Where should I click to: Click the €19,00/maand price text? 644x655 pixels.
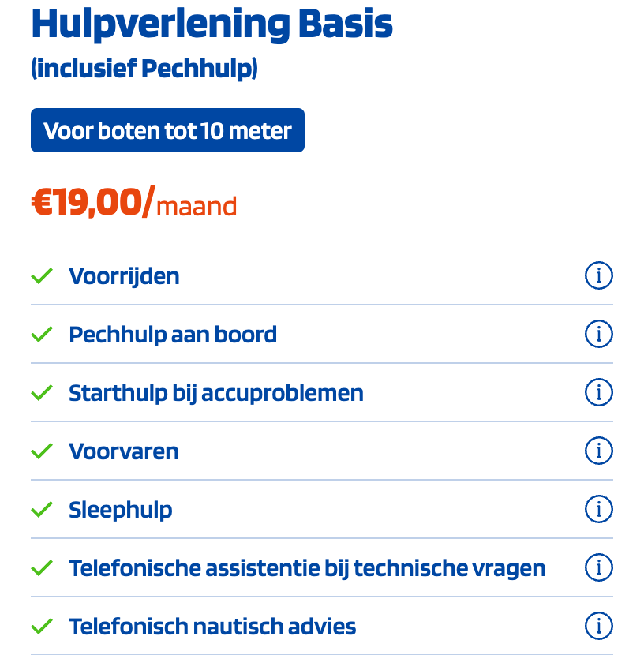(x=134, y=203)
